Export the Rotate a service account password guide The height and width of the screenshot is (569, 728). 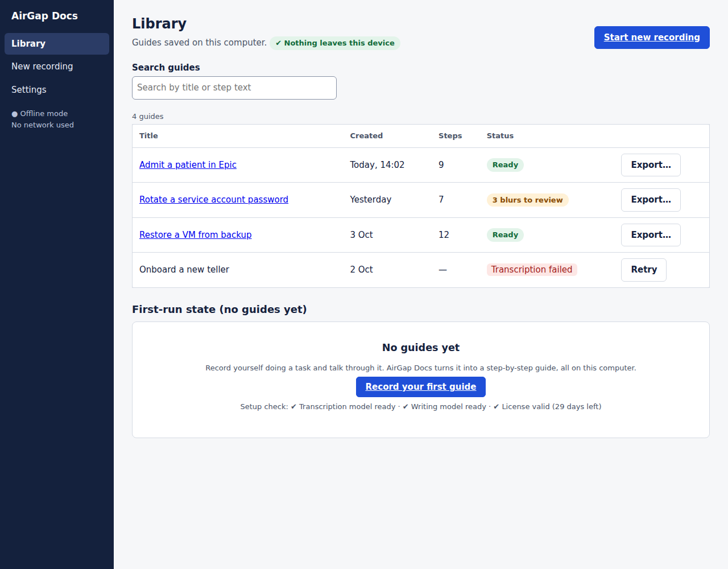(651, 200)
